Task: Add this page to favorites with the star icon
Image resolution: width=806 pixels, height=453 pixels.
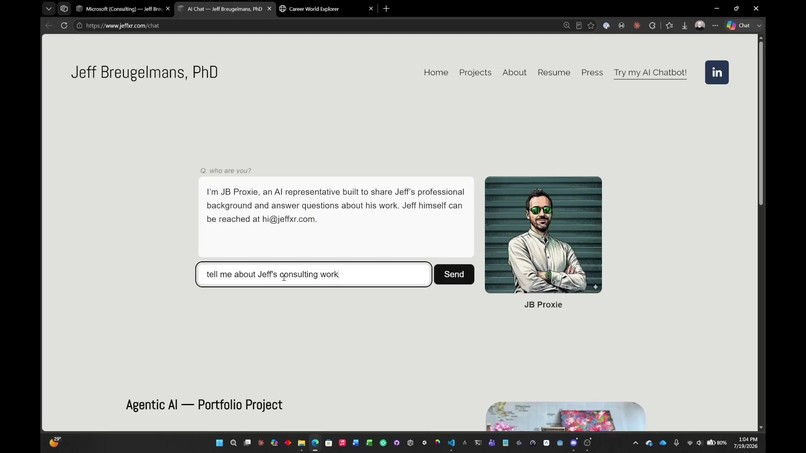Action: tap(591, 25)
